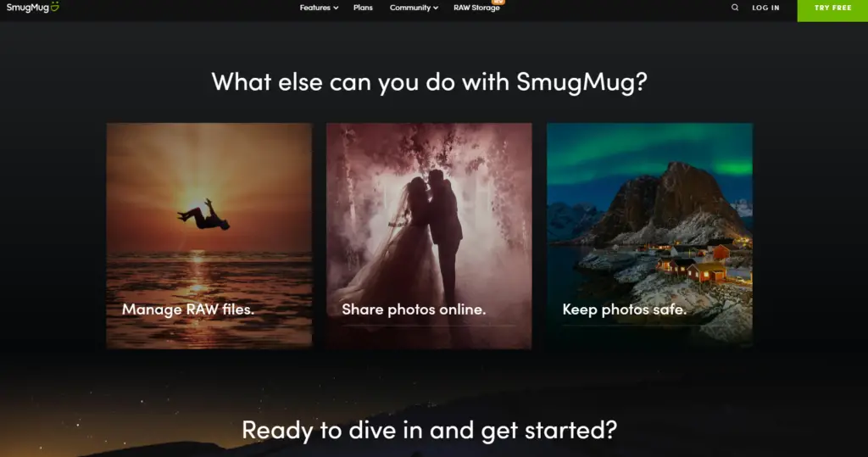This screenshot has height=457, width=868.
Task: Open the sunset backflip silhouette photo card
Action: coord(209,212)
